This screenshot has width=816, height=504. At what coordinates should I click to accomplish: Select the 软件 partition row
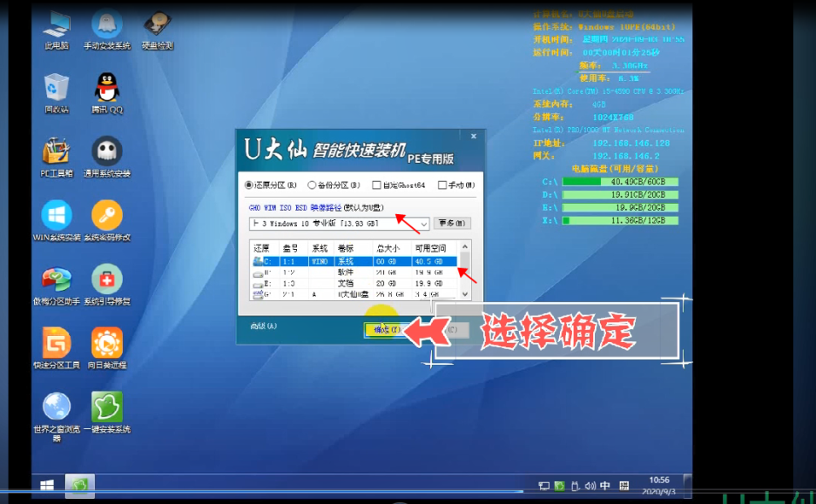[x=354, y=272]
